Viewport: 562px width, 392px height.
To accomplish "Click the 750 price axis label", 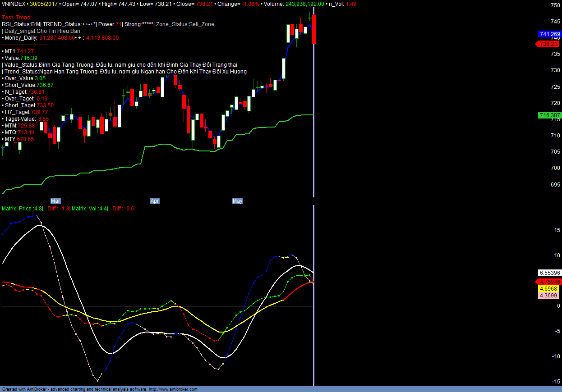I will coord(555,5).
